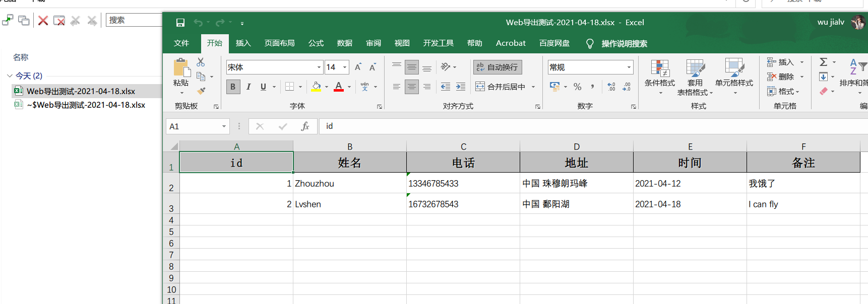Switch to the 公式 tab
Screen dimensions: 868x304
316,43
